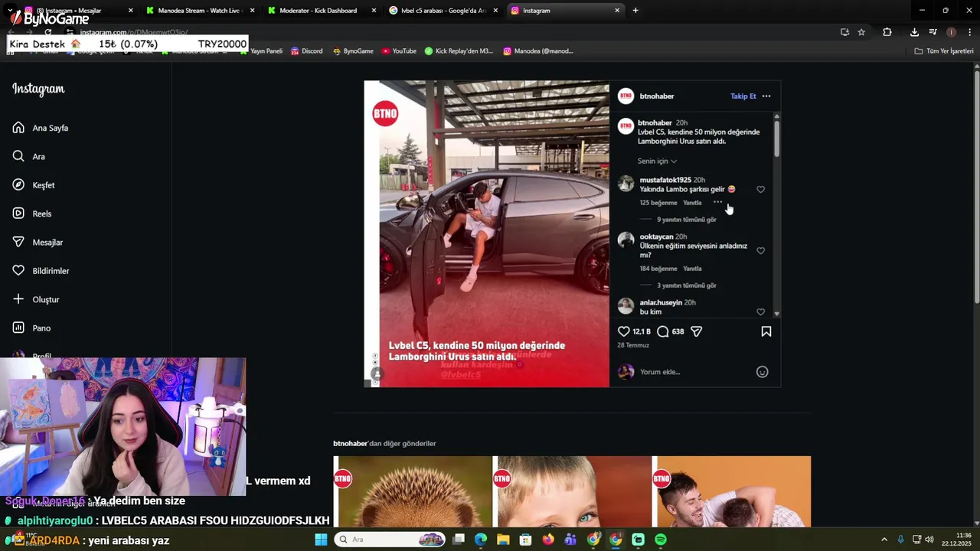The image size is (980, 551).
Task: Share the post with paper plane icon
Action: 697,331
